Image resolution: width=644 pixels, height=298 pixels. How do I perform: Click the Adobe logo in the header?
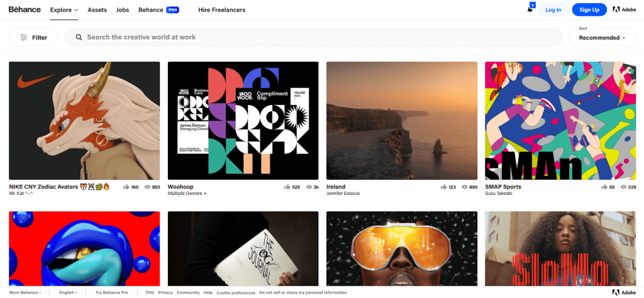point(625,9)
